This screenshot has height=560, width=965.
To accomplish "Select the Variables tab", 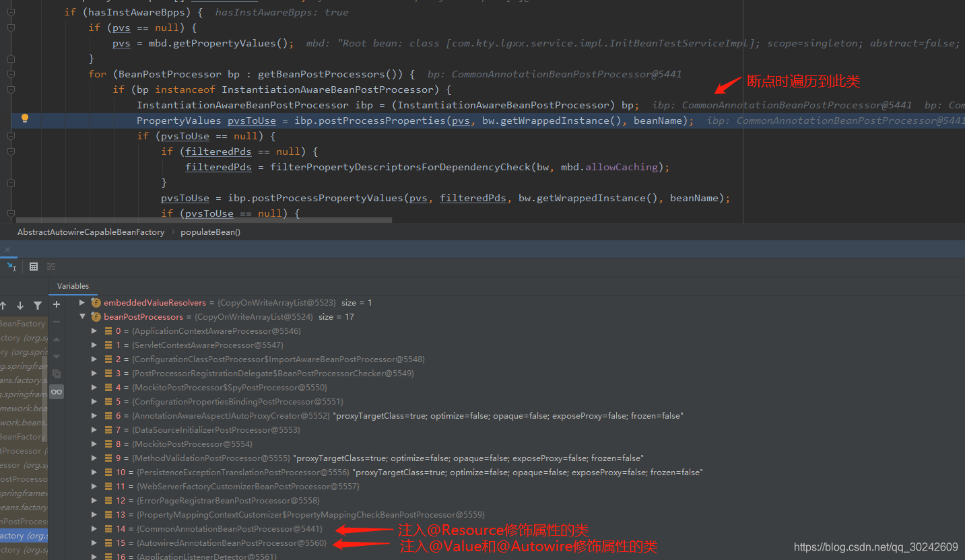I will (x=73, y=286).
